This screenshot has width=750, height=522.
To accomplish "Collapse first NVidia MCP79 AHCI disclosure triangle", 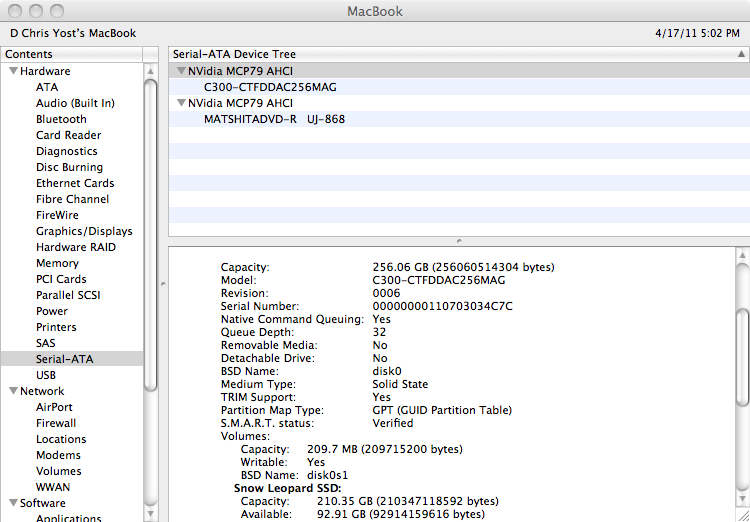I will (x=181, y=71).
